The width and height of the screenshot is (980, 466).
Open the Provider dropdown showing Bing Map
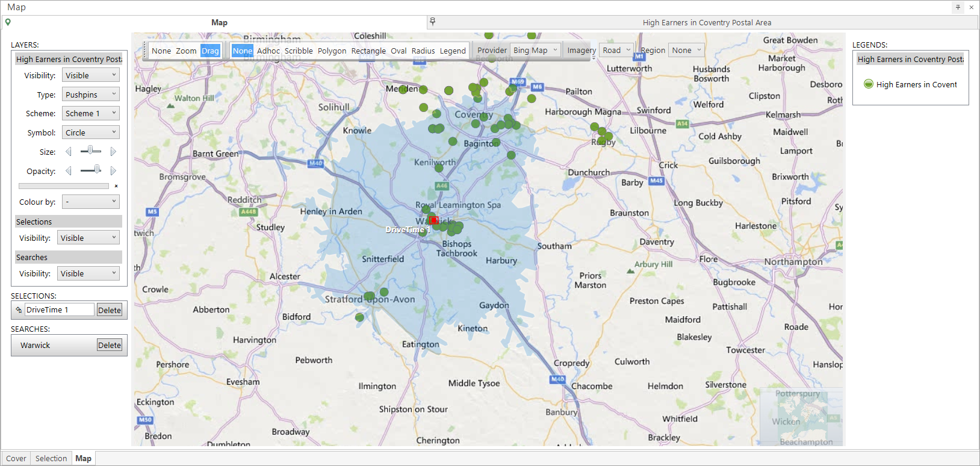click(535, 50)
